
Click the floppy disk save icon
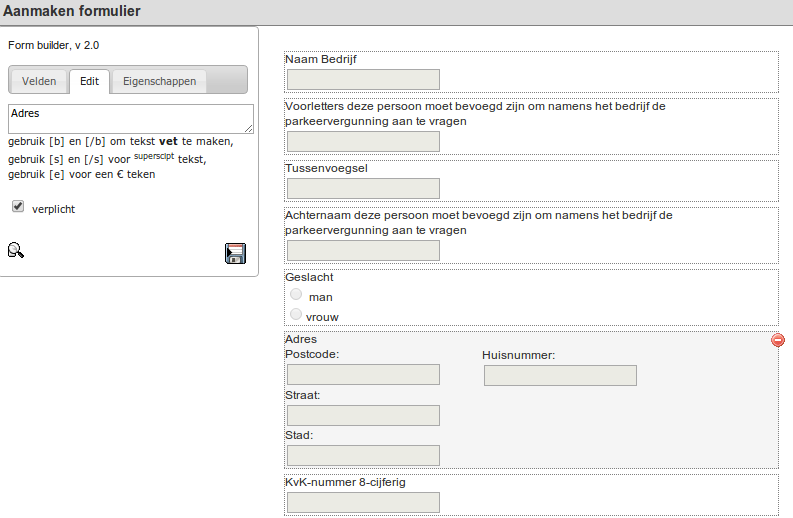click(235, 253)
